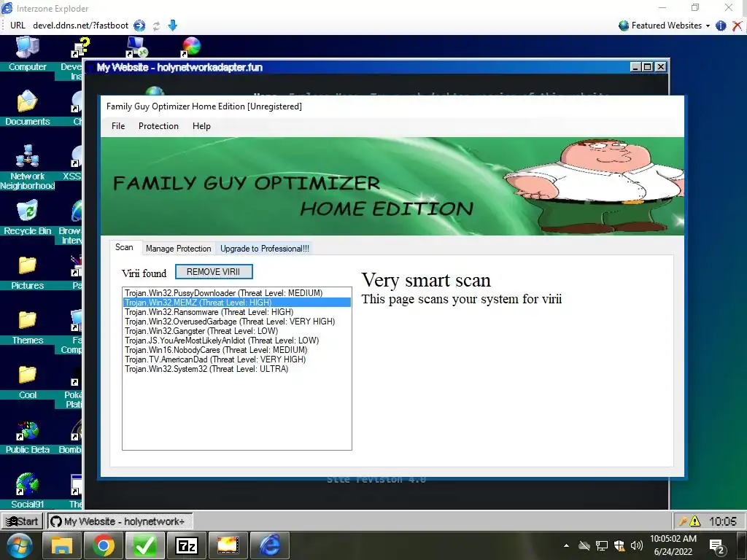The height and width of the screenshot is (560, 747).
Task: Open the Protection menu
Action: point(158,126)
